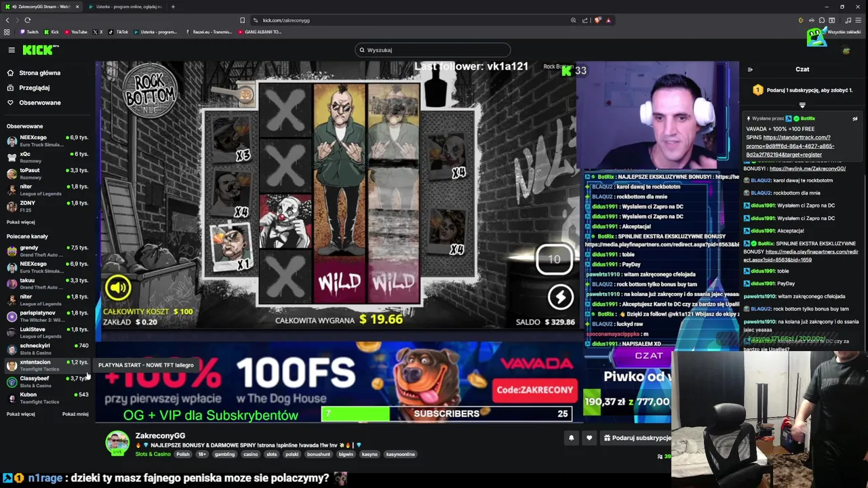Open Twitch bookmark
The height and width of the screenshot is (488, 868).
pos(28,32)
